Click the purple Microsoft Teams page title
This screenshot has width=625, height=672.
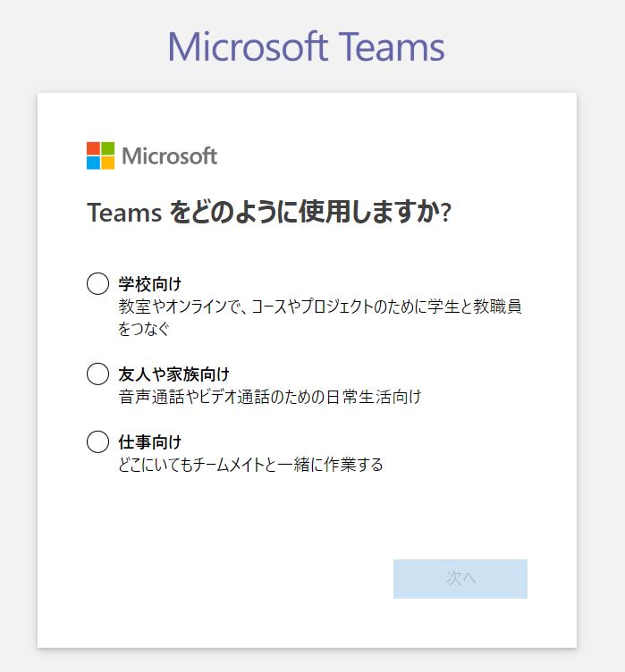tap(306, 46)
